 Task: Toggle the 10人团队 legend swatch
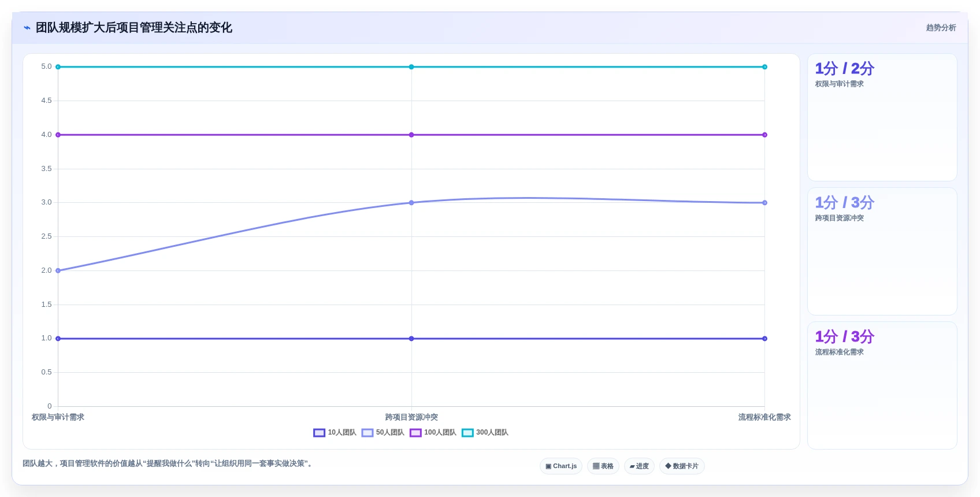320,433
